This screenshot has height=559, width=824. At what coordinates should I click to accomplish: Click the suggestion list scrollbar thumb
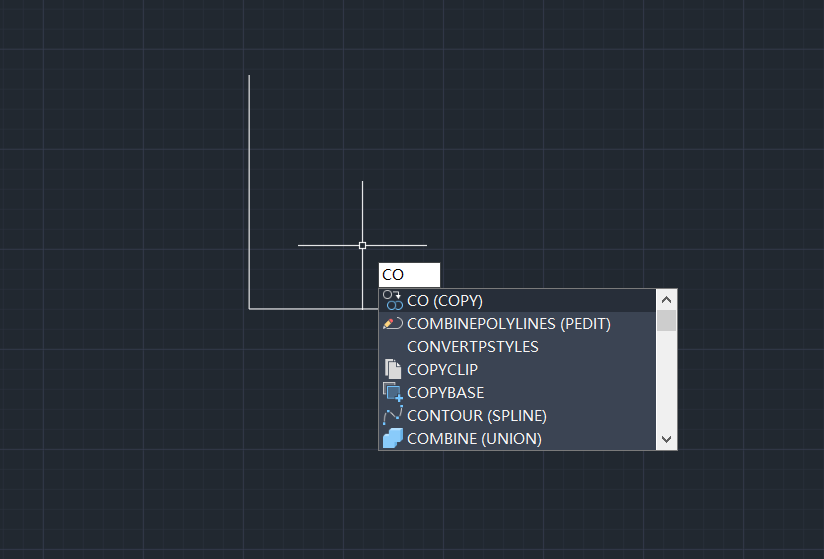click(667, 320)
